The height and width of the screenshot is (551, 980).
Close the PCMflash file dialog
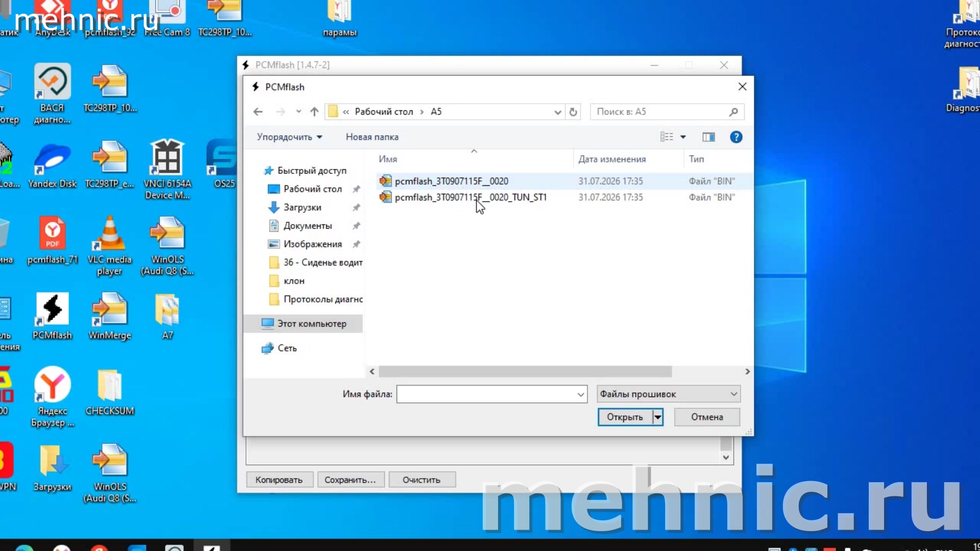pyautogui.click(x=743, y=87)
